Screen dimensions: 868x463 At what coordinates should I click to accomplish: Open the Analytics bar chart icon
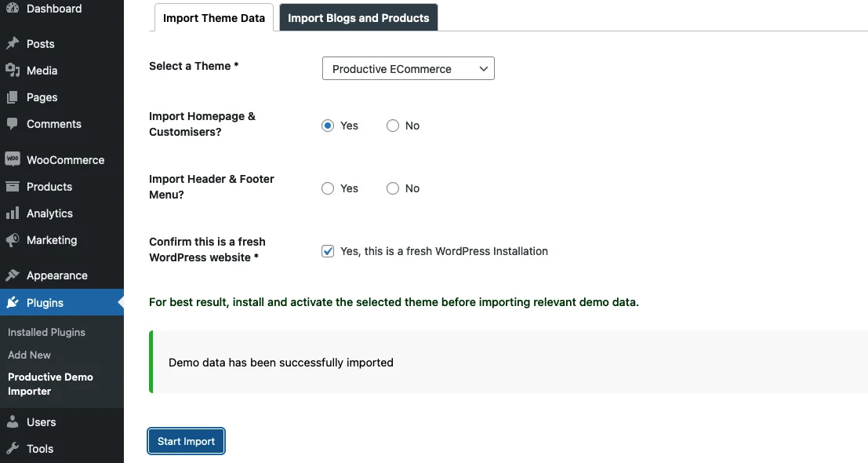[13, 213]
